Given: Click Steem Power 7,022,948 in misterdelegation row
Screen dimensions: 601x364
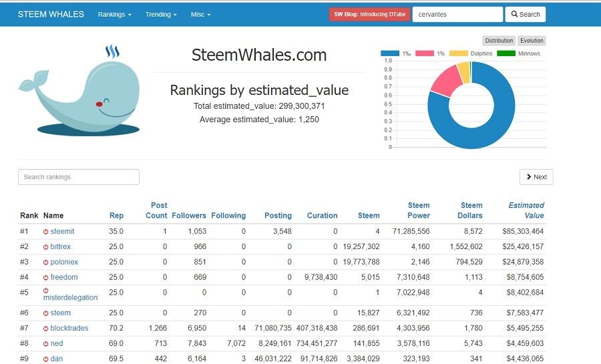Looking at the screenshot, I should pyautogui.click(x=413, y=293).
